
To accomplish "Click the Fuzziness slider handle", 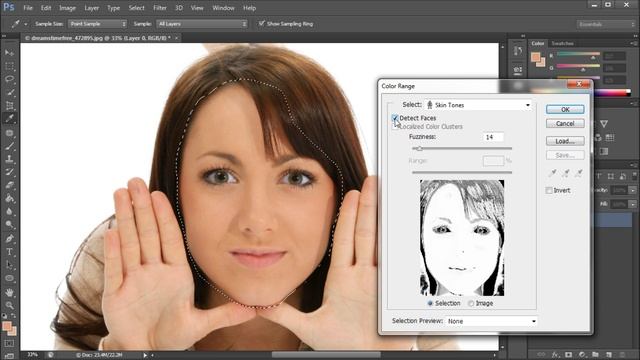I will point(419,149).
